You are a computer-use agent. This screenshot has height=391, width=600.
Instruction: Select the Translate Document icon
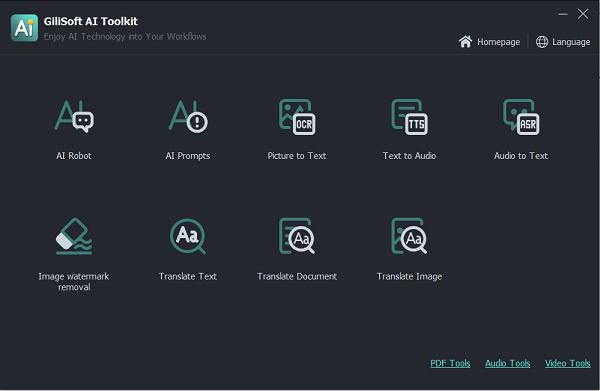coord(297,236)
